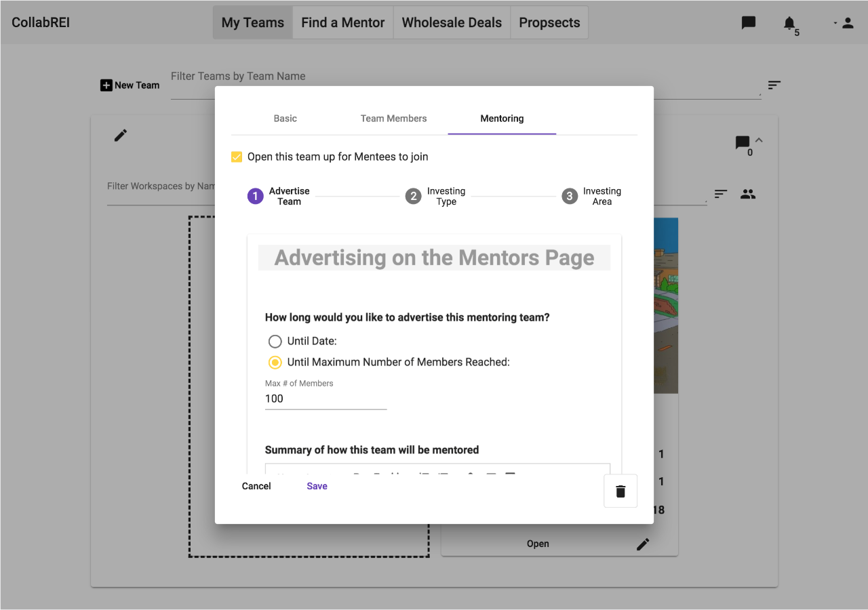Screen dimensions: 868x610
Task: Select the Until Date radio option
Action: pyautogui.click(x=275, y=341)
